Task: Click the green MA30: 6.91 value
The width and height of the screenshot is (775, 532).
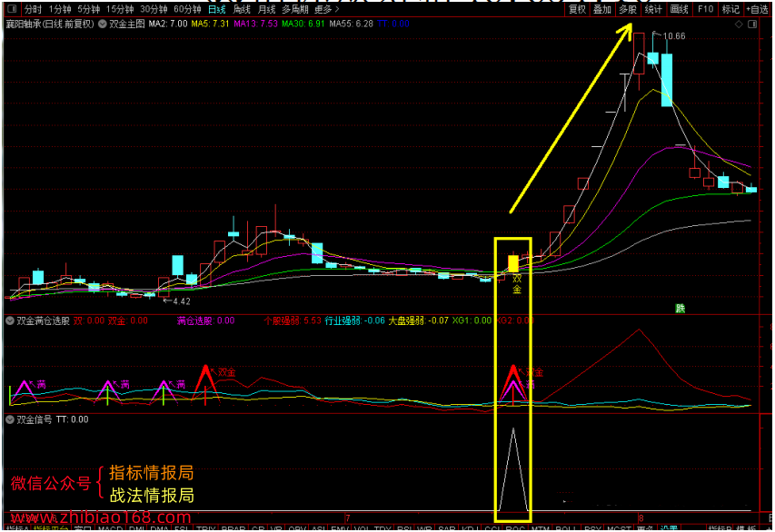Action: pyautogui.click(x=303, y=24)
